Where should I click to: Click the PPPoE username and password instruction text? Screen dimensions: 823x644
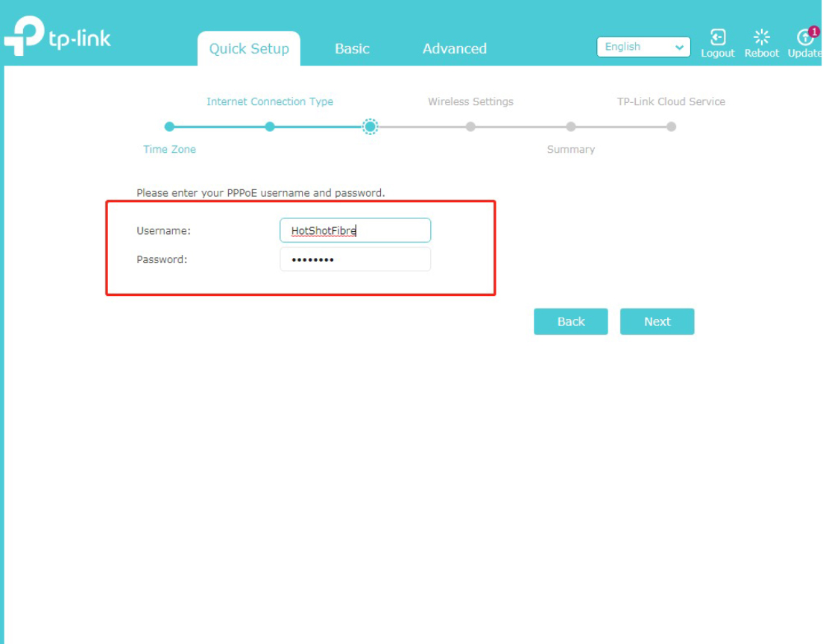click(x=261, y=193)
